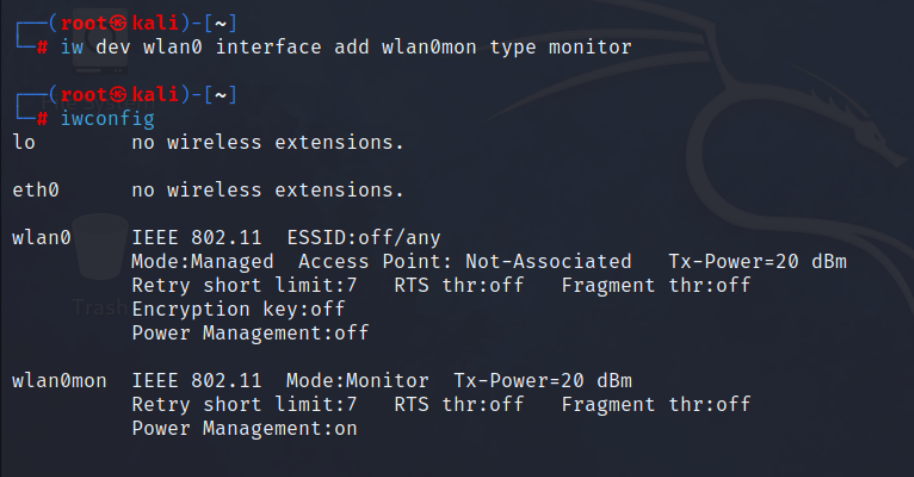Click the eth0 interface label
914x477 pixels.
coord(35,190)
